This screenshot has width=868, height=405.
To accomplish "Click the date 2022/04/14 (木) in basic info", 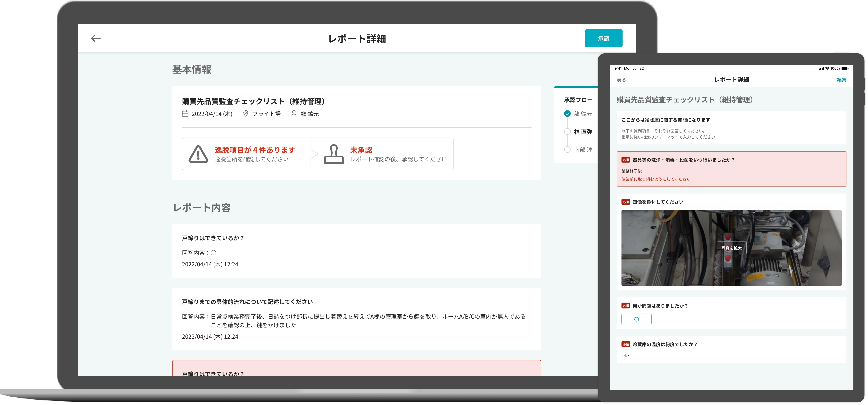I will click(x=212, y=114).
